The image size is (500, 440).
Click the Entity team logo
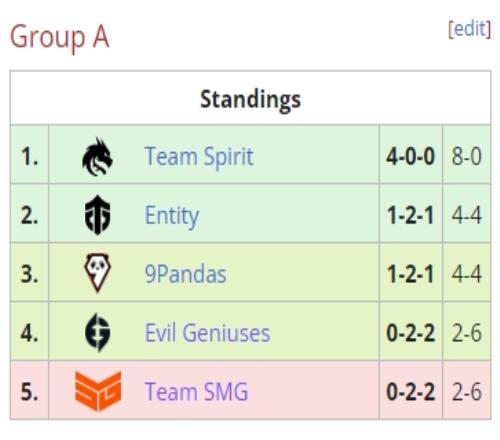click(97, 215)
